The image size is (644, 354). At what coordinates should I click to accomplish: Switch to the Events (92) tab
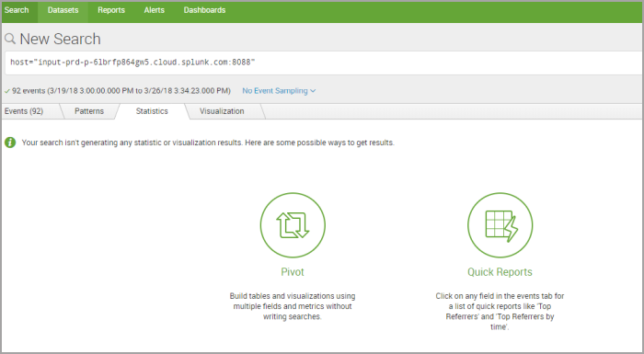[24, 111]
